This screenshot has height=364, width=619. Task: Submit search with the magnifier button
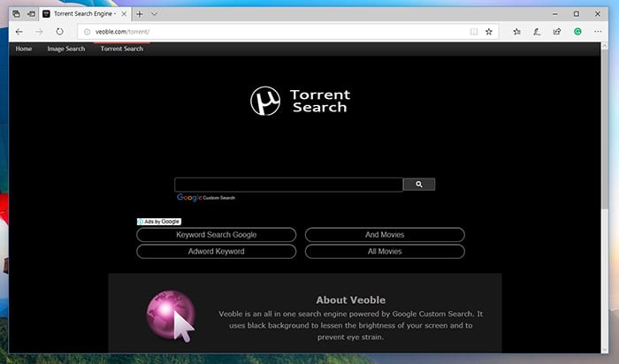419,184
